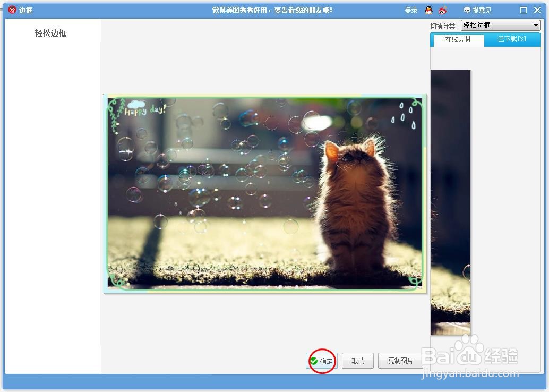Switch to the 已下载[3] tab
The width and height of the screenshot is (549, 392).
coord(512,39)
